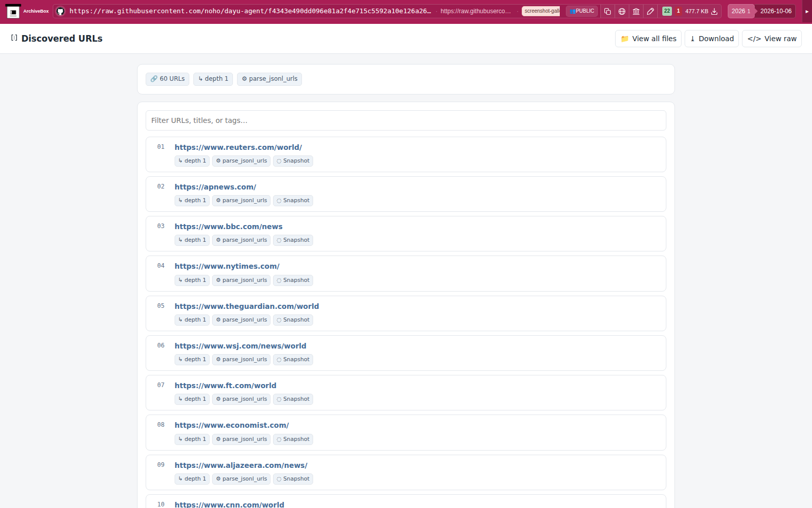
Task: Open the economist.com link
Action: [x=231, y=425]
